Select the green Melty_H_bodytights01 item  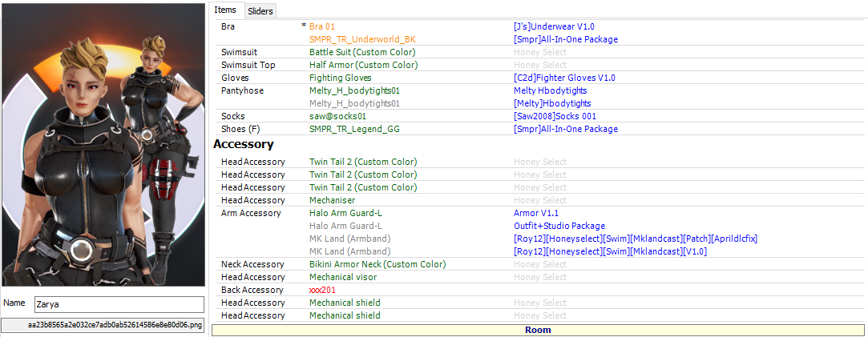click(x=354, y=90)
